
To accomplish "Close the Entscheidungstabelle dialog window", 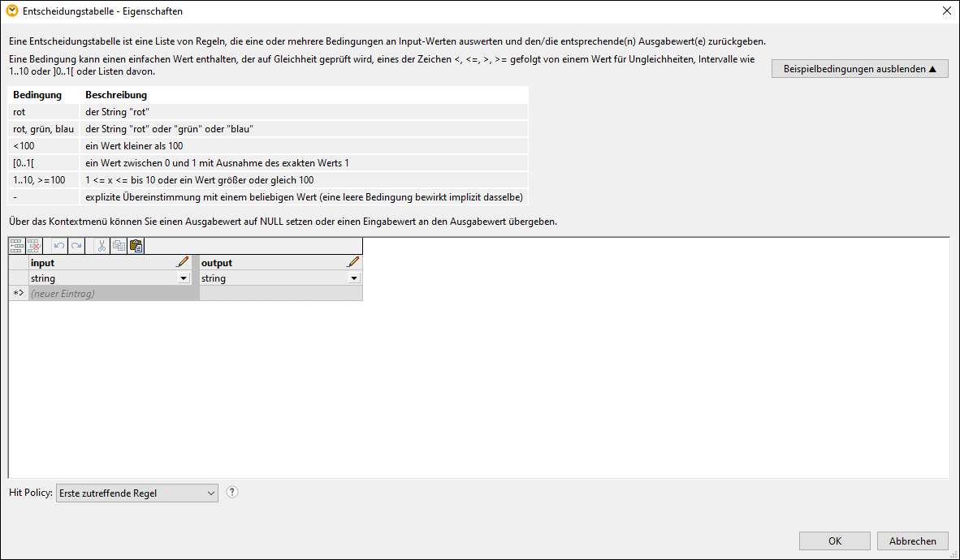I will coord(946,11).
